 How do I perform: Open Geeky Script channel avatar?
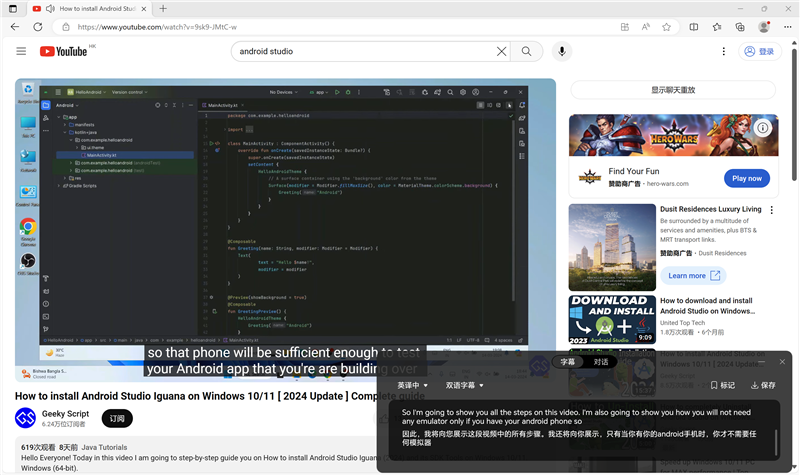point(25,418)
